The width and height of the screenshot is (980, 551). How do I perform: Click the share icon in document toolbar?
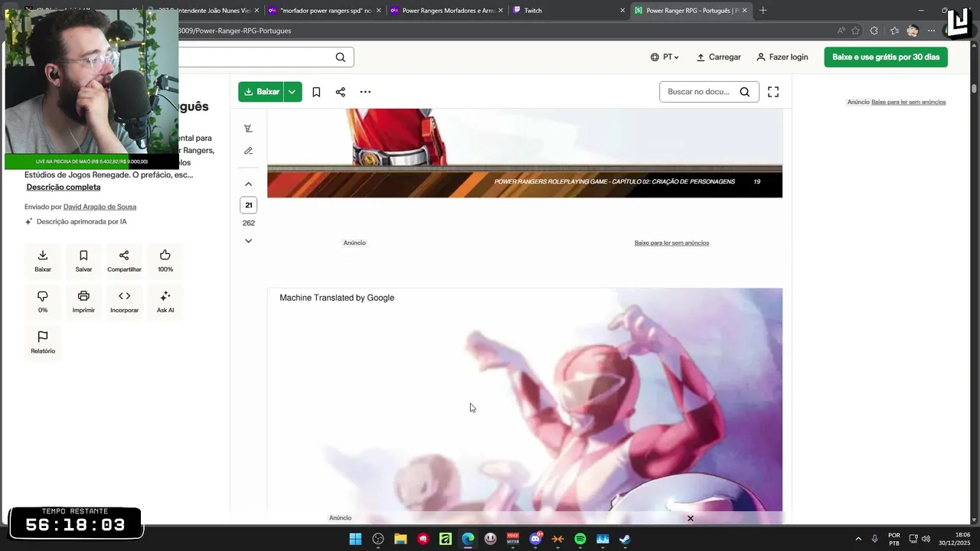pyautogui.click(x=341, y=92)
